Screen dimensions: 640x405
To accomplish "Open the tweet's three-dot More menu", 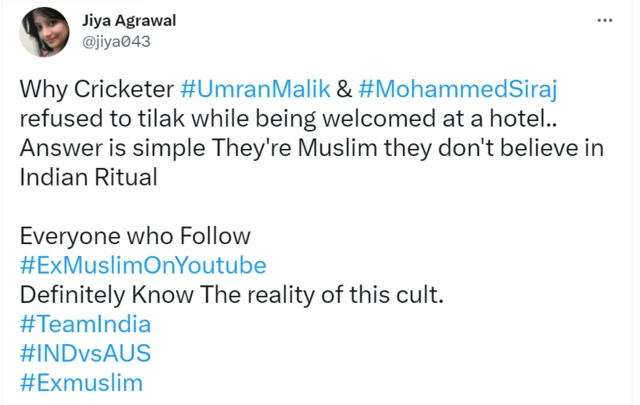I will click(604, 20).
